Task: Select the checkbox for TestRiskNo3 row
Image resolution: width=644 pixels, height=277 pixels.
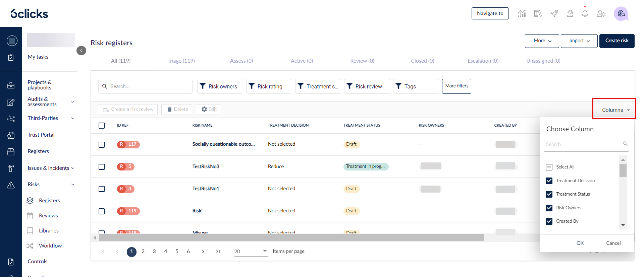Action: 102,167
